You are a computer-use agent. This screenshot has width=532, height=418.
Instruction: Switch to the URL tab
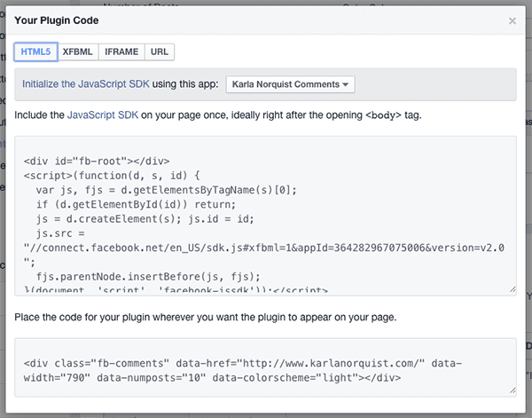160,52
